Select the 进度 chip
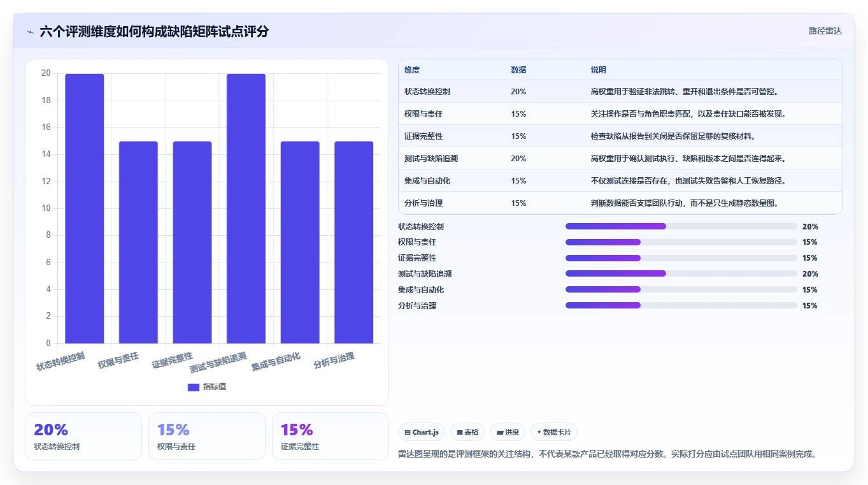Screen dimensions: 868x485 tap(508, 432)
